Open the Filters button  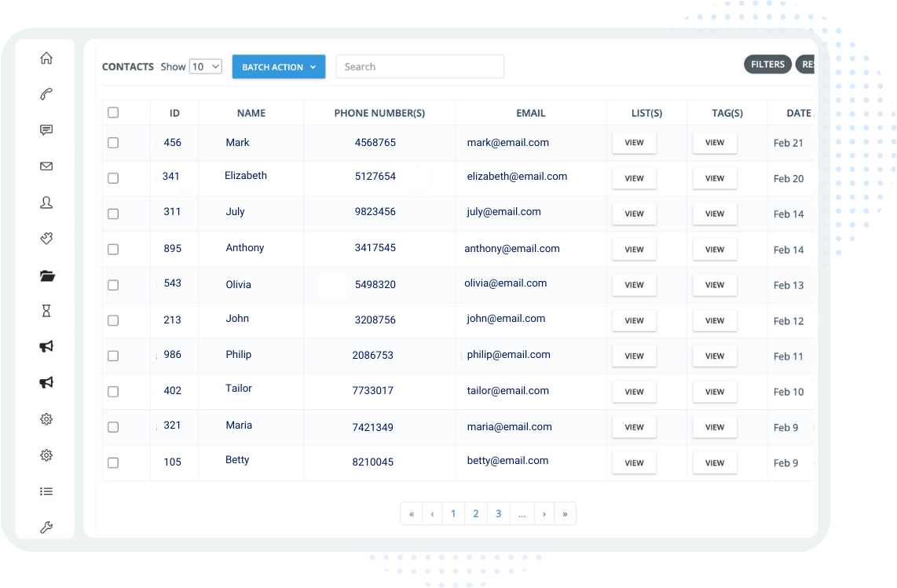pos(767,64)
